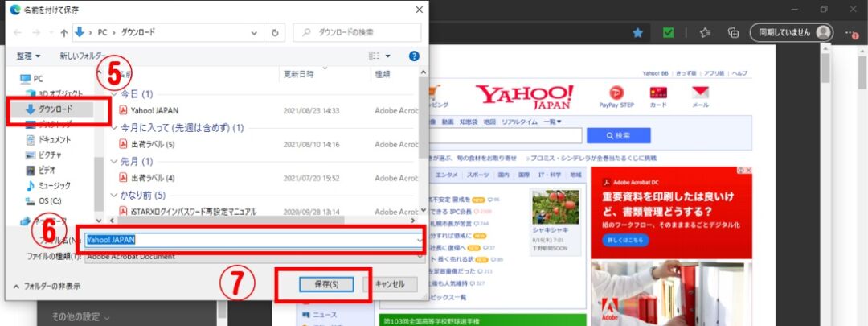Image resolution: width=868 pixels, height=326 pixels.
Task: Select ピクチャ in the sidebar
Action: point(44,155)
